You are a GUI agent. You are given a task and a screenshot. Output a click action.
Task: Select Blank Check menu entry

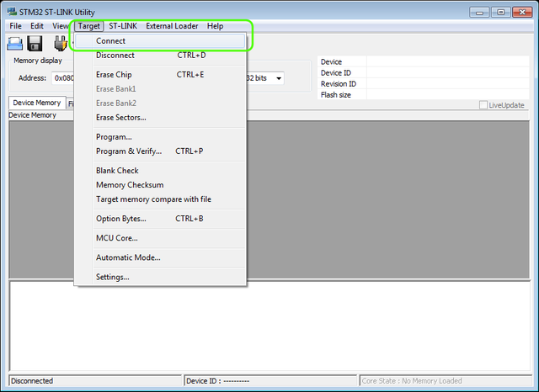[160, 171]
